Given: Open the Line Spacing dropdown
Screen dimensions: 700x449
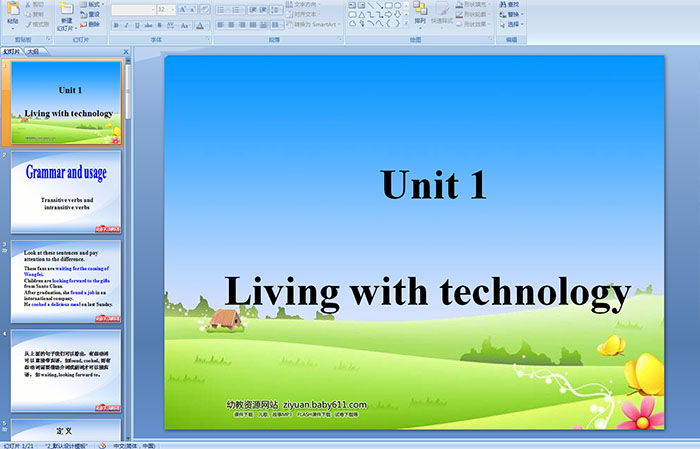Looking at the screenshot, I should tap(276, 10).
